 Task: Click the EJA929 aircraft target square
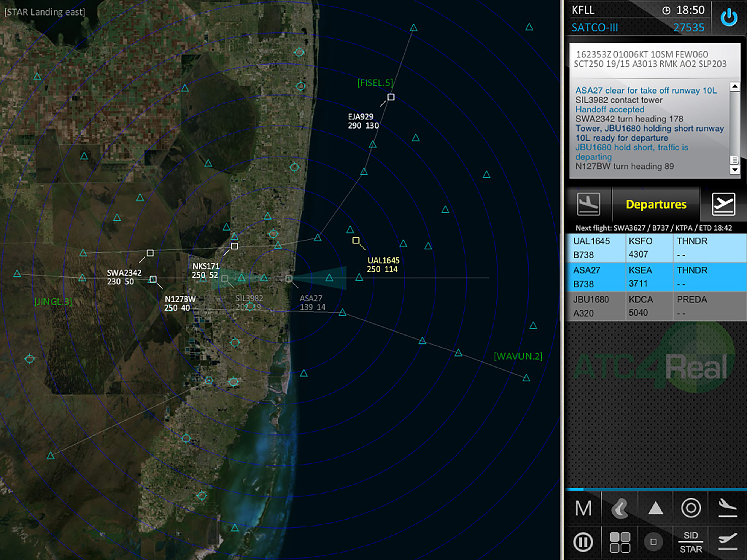[x=391, y=97]
